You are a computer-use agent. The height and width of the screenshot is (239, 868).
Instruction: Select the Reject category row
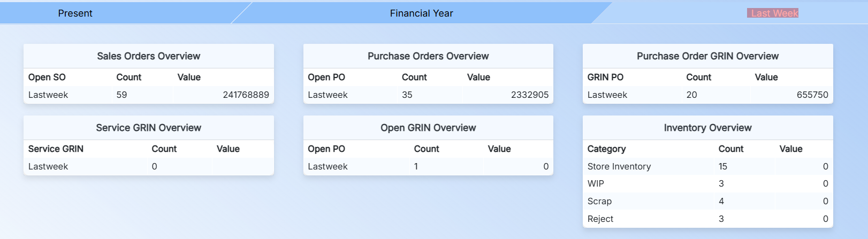600,219
